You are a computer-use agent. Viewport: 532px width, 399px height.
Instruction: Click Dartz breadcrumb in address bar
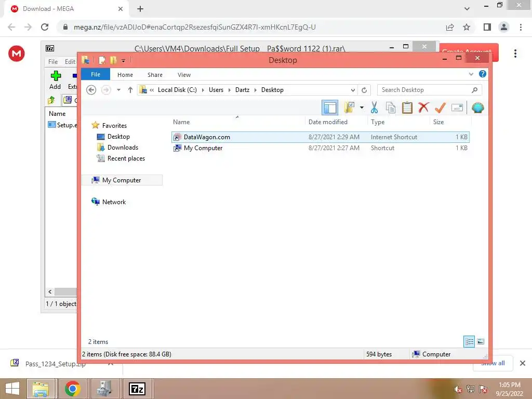click(x=242, y=90)
